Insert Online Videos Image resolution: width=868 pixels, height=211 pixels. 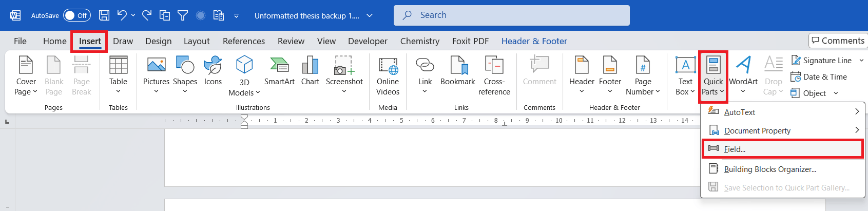tap(388, 76)
